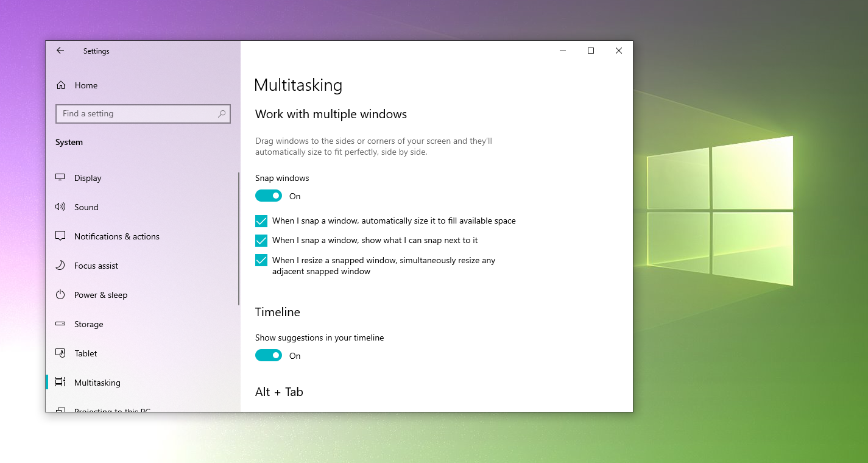
Task: Uncheck automatically size window to fill available space
Action: point(261,221)
